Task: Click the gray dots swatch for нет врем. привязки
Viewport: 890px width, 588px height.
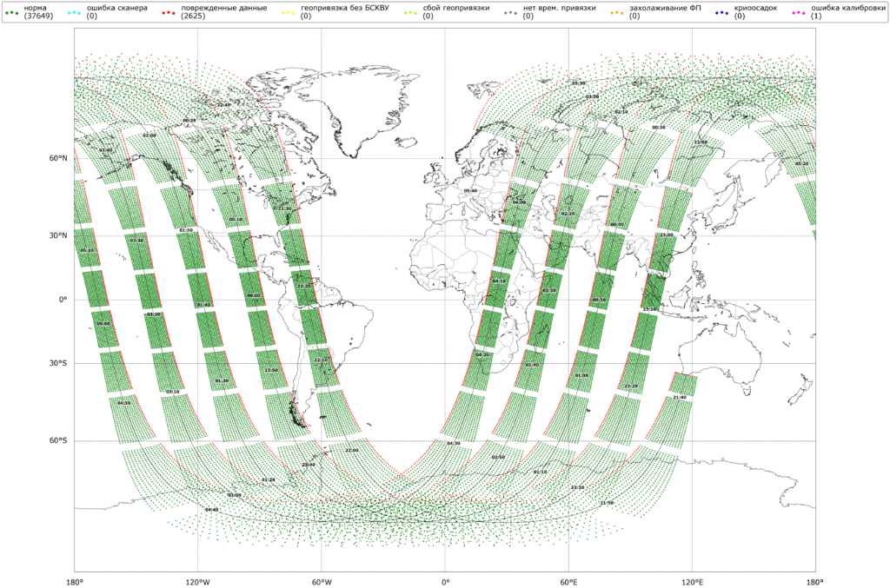Action: click(x=510, y=12)
